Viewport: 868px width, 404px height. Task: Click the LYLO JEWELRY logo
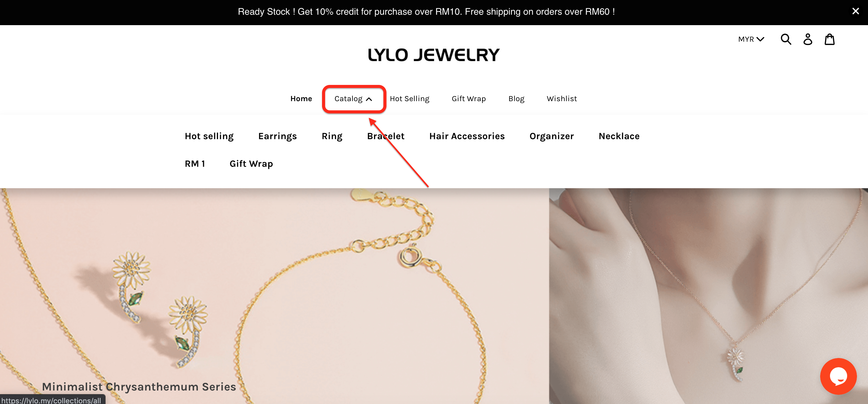tap(434, 55)
